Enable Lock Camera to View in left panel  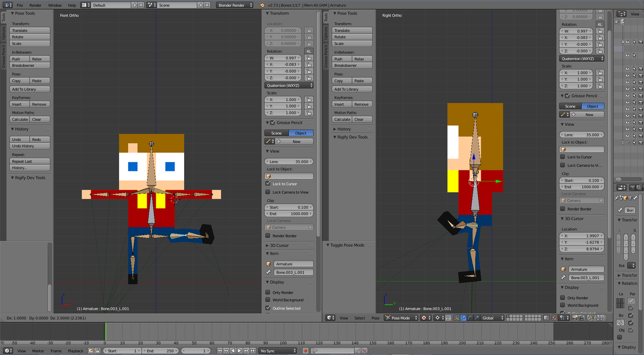pos(268,192)
